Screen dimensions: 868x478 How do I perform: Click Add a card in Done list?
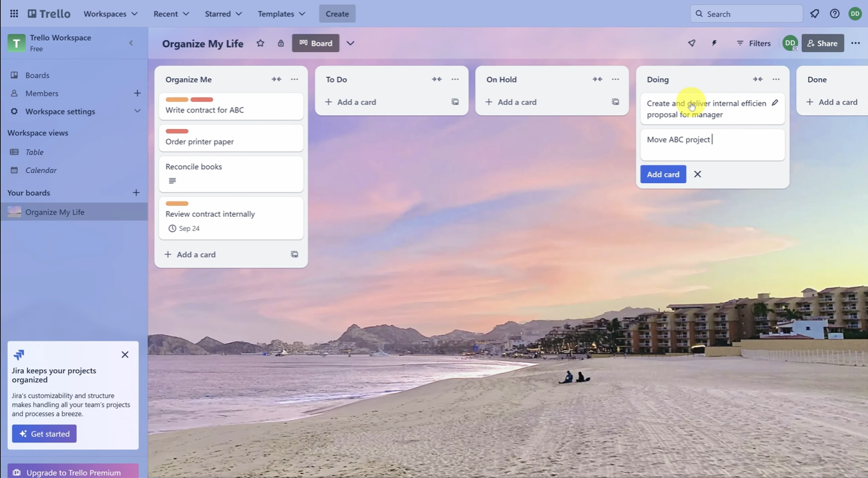(x=832, y=102)
